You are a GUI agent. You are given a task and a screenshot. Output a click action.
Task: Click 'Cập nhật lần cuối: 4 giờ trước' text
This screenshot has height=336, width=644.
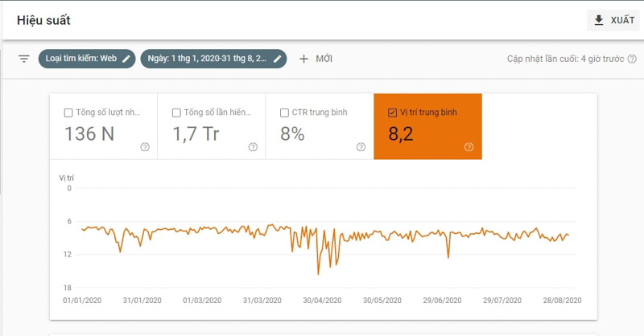click(x=566, y=59)
